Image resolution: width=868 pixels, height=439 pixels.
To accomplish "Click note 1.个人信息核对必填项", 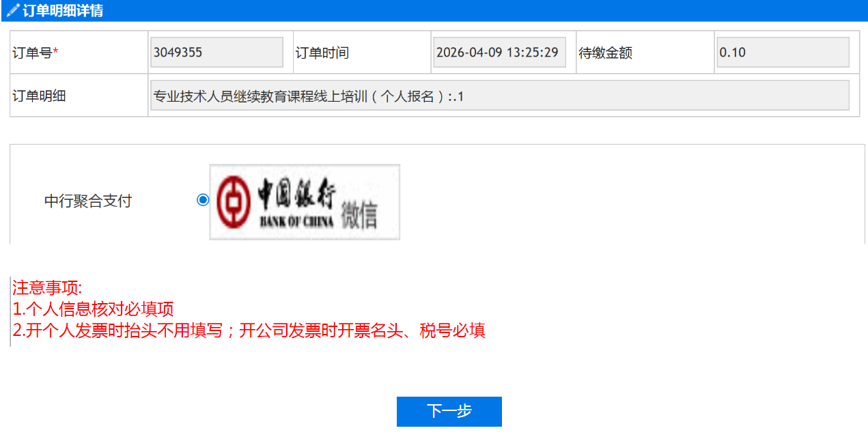I will (93, 309).
